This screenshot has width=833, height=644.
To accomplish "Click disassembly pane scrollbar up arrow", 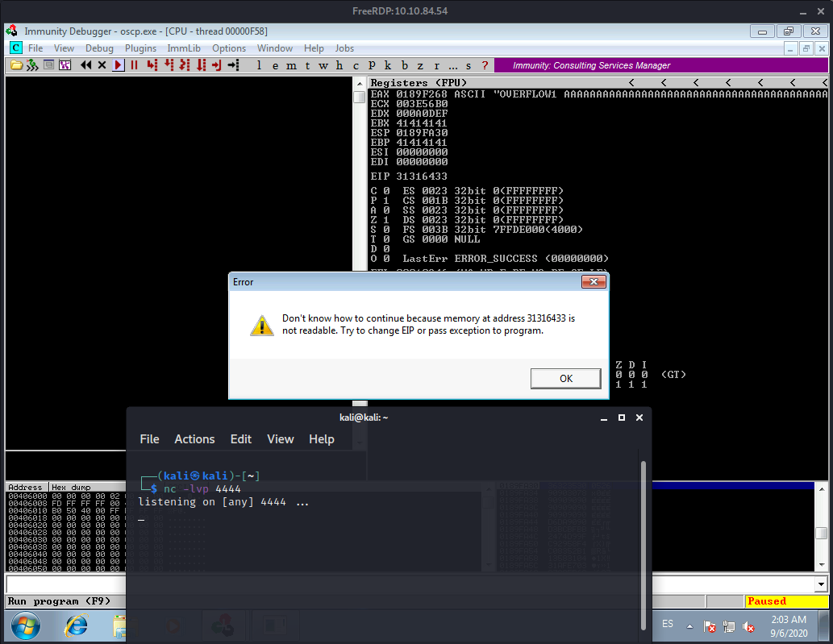I will [360, 83].
